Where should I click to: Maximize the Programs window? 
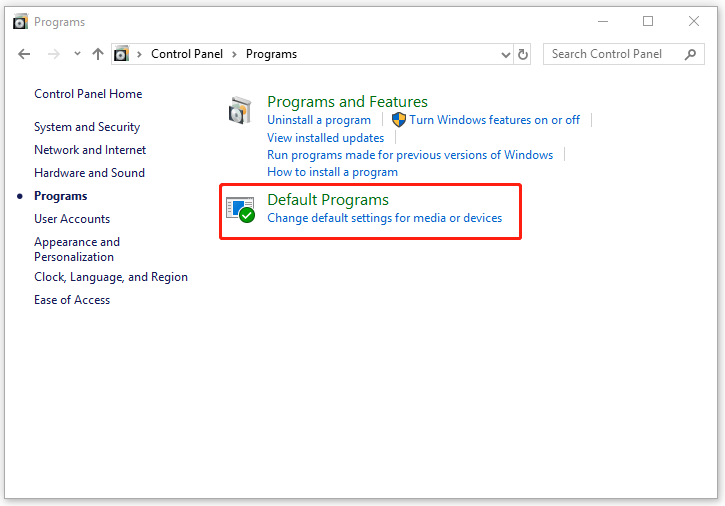coord(648,21)
